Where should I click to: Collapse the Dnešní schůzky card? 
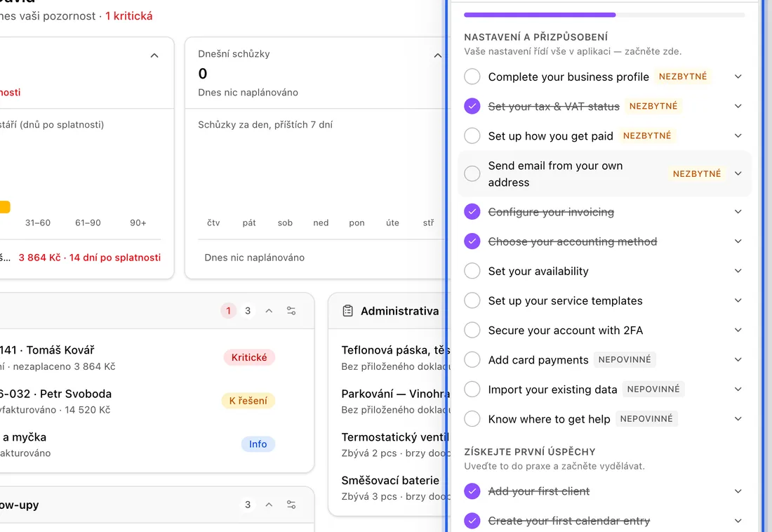(438, 55)
